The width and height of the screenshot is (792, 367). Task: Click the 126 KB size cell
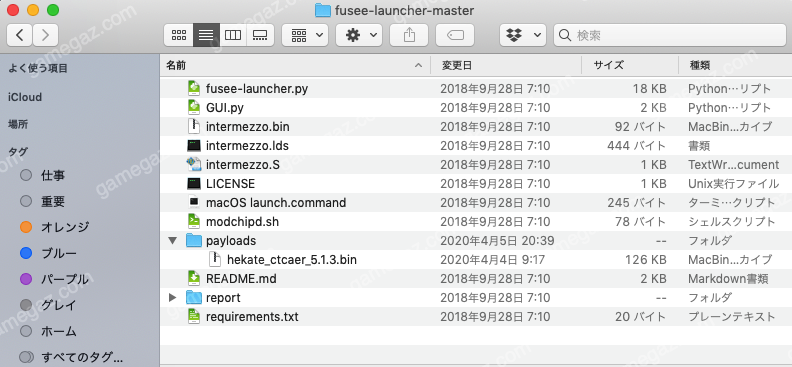[645, 260]
